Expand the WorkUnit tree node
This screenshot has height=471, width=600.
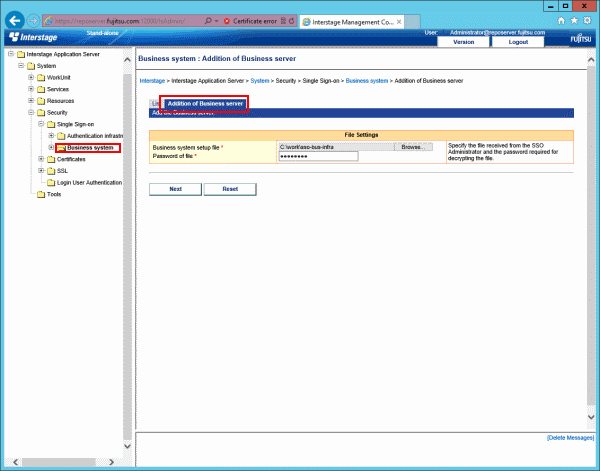pos(31,77)
